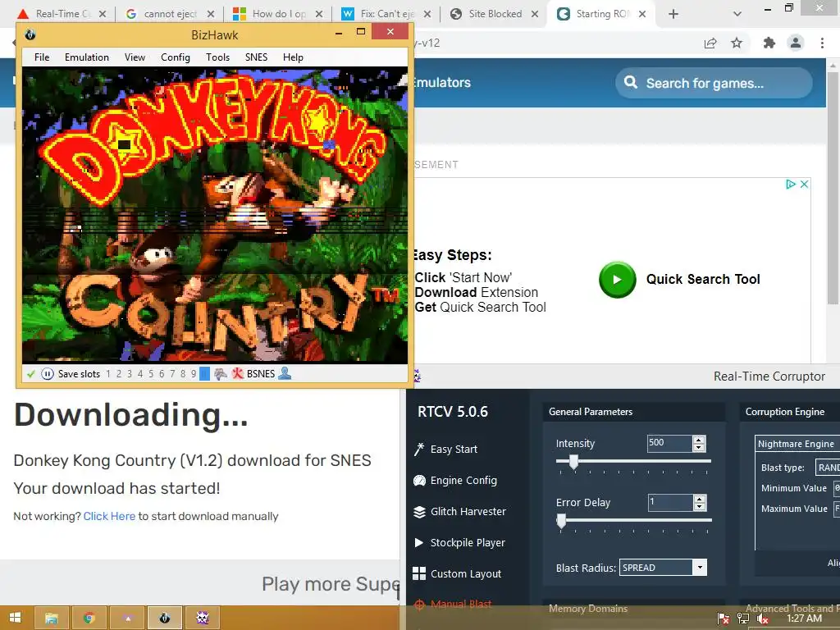The image size is (840, 630).
Task: Decrease Intensity with the down spinner arrow
Action: pyautogui.click(x=699, y=447)
